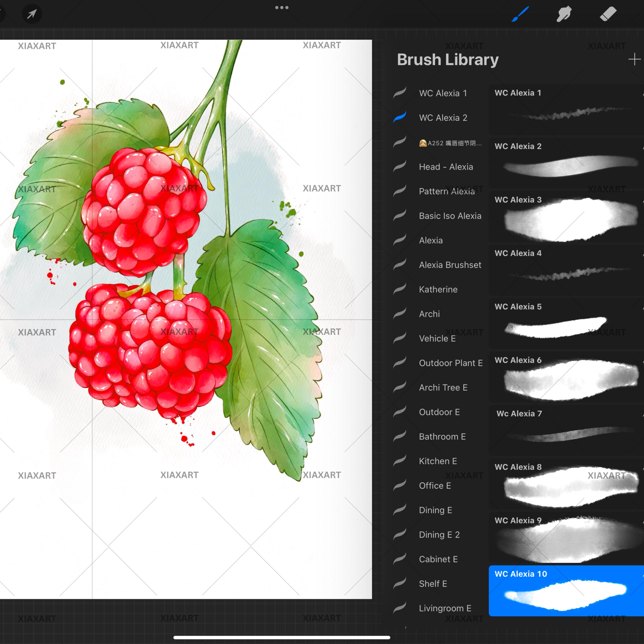
Task: Select the Smudge tool icon
Action: (x=564, y=14)
